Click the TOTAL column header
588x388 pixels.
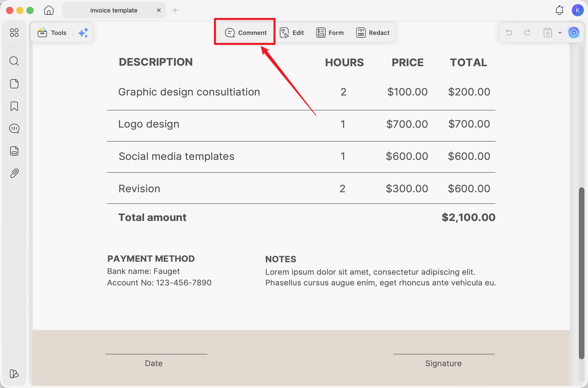[x=468, y=62]
